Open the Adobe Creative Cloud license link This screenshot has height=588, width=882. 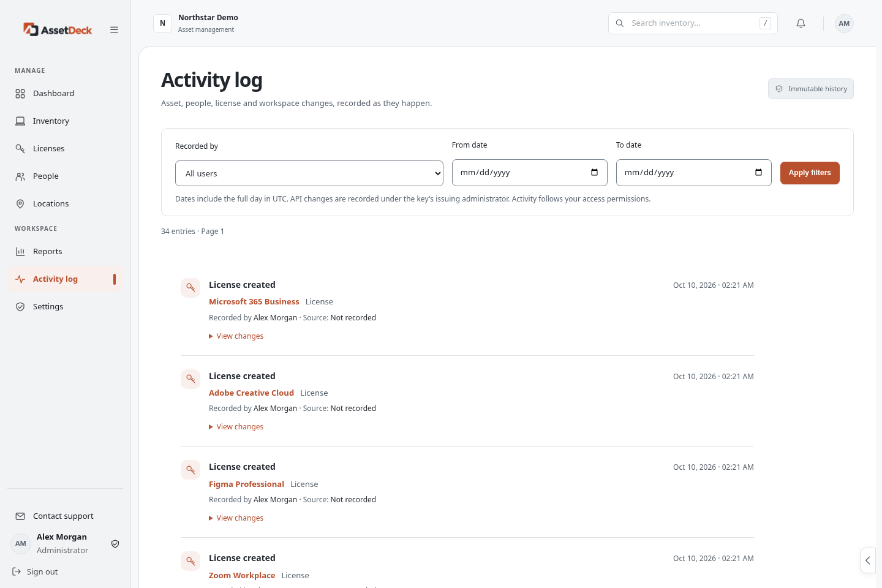251,393
